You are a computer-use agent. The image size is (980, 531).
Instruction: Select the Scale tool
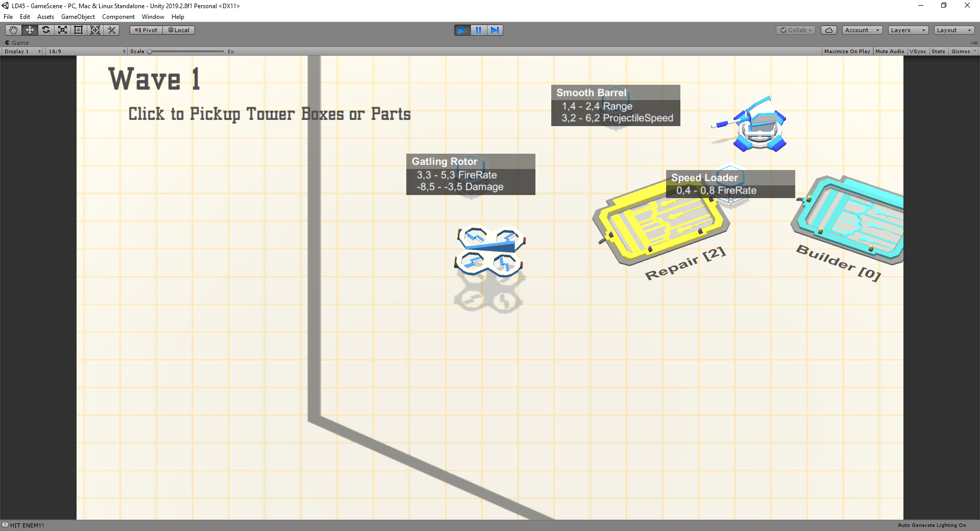click(62, 30)
